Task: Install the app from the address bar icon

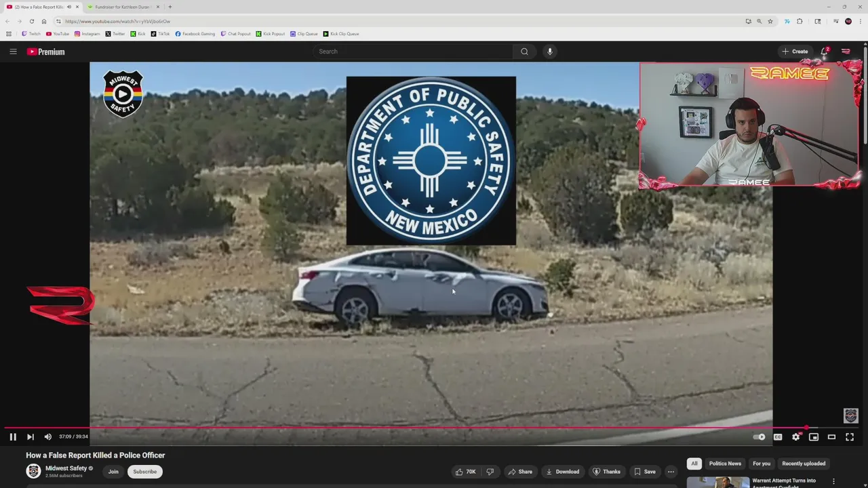Action: [749, 21]
